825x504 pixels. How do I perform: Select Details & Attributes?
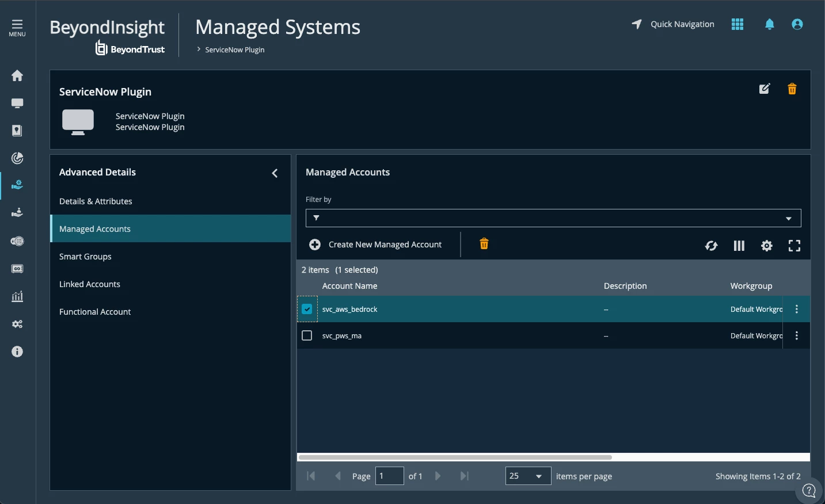pyautogui.click(x=170, y=201)
